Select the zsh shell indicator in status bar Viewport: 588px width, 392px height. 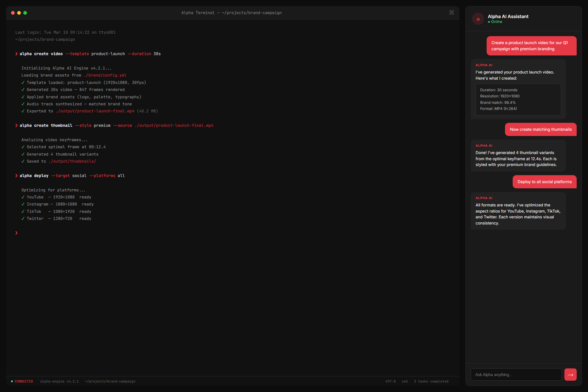point(405,381)
